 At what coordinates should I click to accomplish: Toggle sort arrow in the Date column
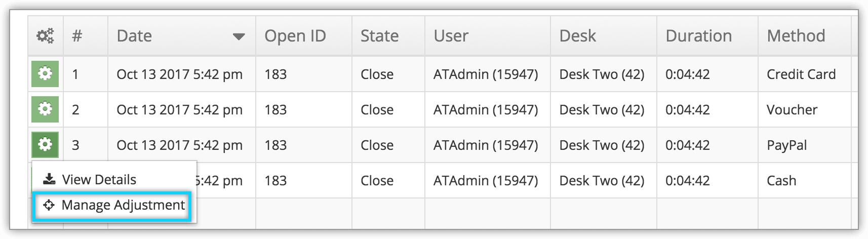click(x=239, y=36)
